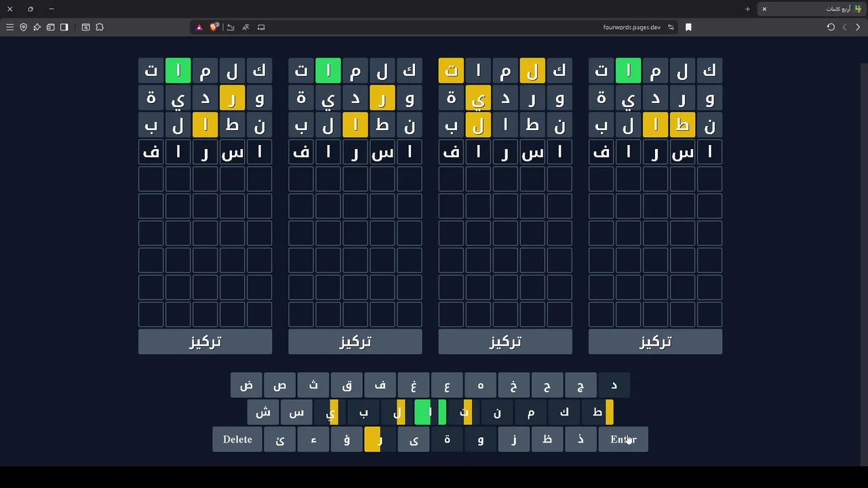Screen dimensions: 868x488
Task: Open site settings tune icon beside URL
Action: point(671,27)
